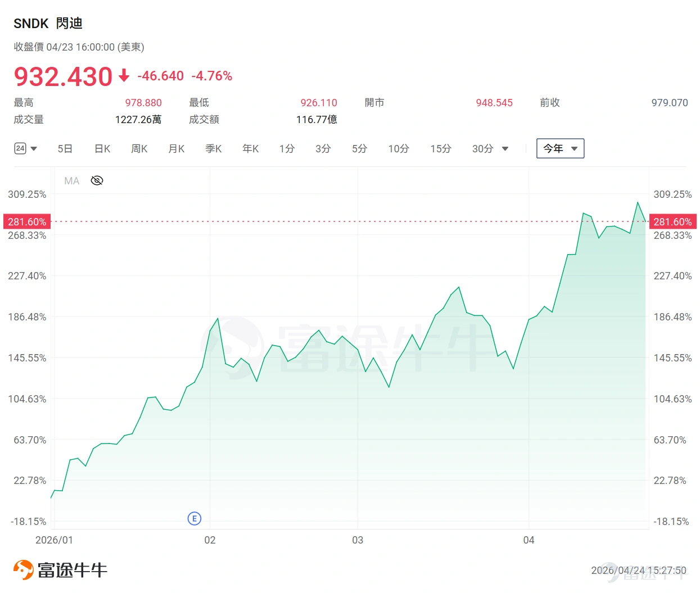Show the 1分 minute chart
Image resolution: width=700 pixels, height=593 pixels.
coord(287,148)
